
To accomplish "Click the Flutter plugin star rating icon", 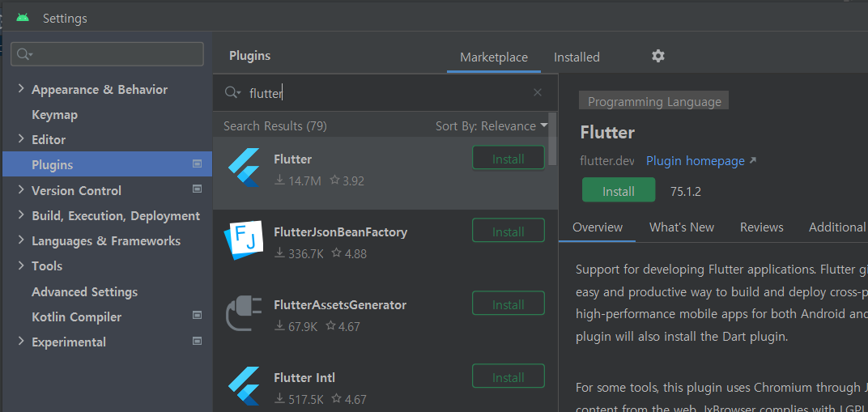I will coord(334,181).
